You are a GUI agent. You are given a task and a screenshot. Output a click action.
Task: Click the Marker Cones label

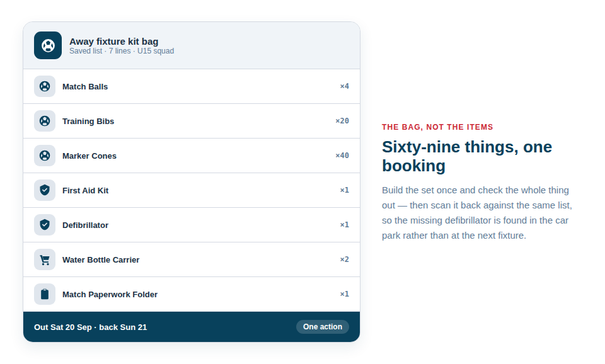coord(89,156)
